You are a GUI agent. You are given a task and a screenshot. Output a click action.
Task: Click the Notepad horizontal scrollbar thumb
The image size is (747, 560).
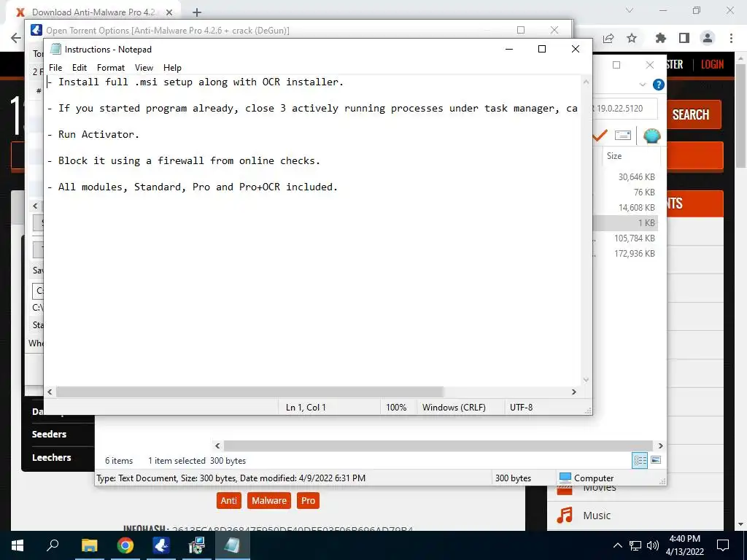[x=249, y=392]
